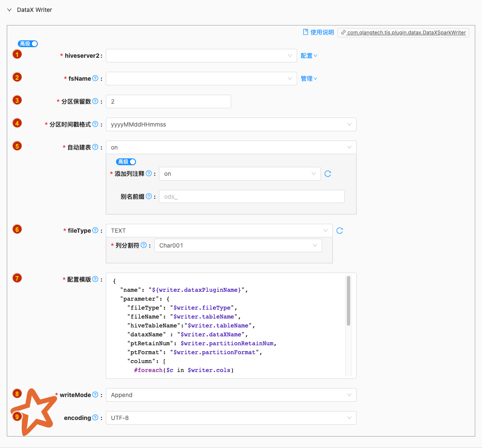Viewport: 482px width, 448px height.
Task: Click the refresh icon beside 添加列注释
Action: (328, 174)
